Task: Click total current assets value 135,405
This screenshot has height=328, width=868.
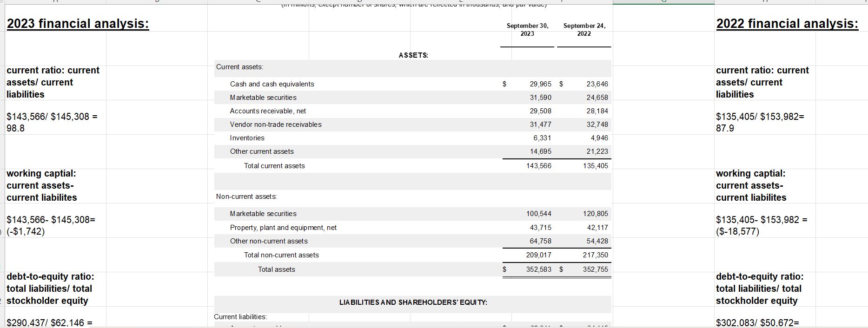Action: click(596, 166)
